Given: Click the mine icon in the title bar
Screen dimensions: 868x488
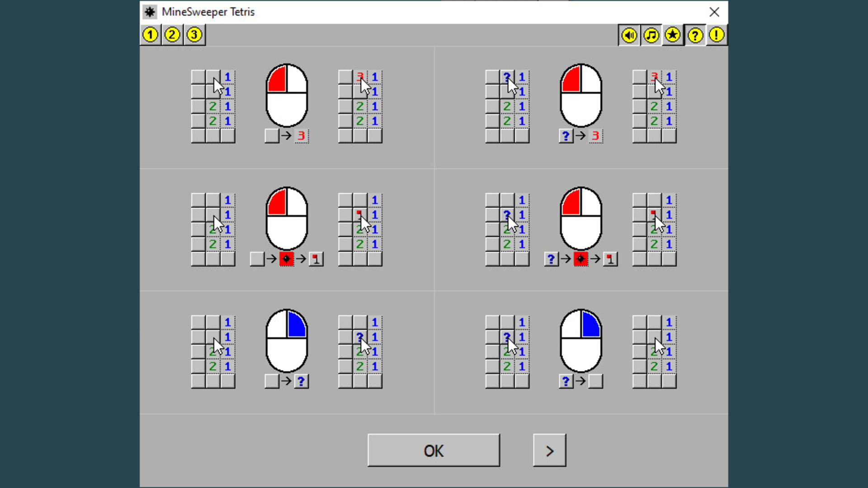Looking at the screenshot, I should [x=150, y=12].
